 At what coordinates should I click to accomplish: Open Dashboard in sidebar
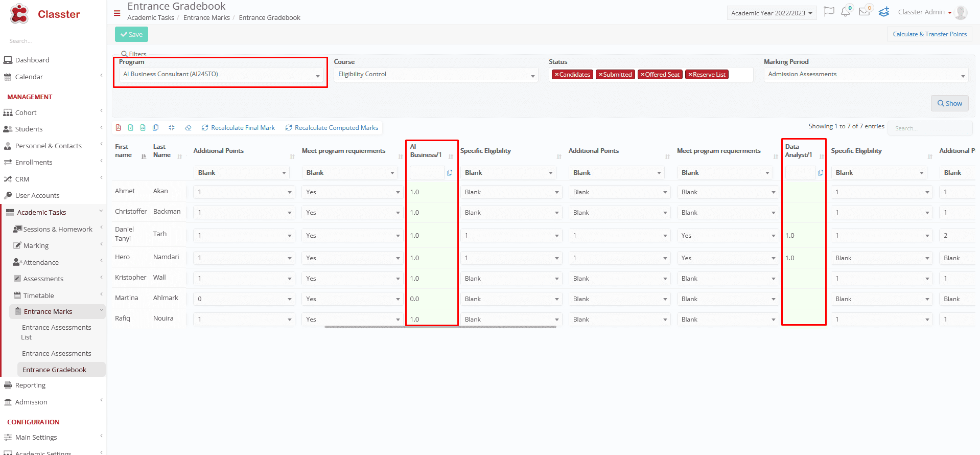(x=32, y=60)
